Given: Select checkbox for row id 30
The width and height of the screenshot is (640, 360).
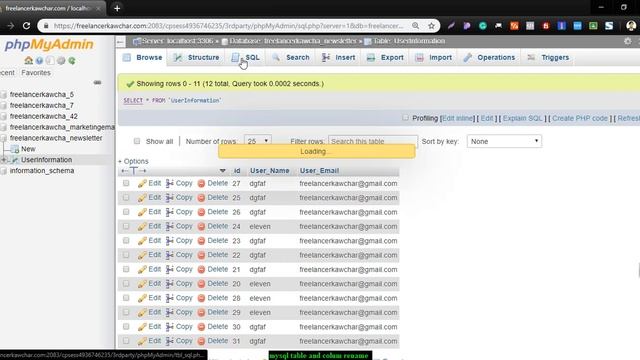Looking at the screenshot, I should pos(126,327).
